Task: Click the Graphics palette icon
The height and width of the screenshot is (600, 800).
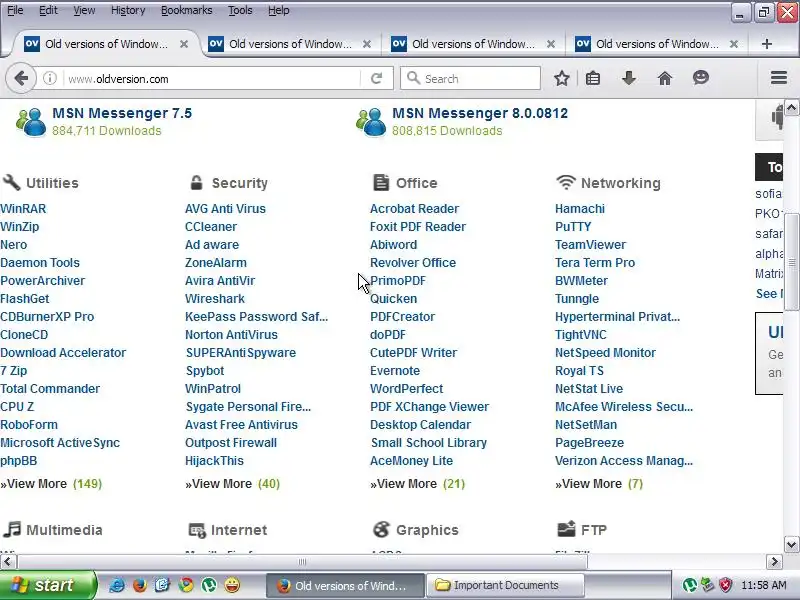Action: (x=381, y=530)
